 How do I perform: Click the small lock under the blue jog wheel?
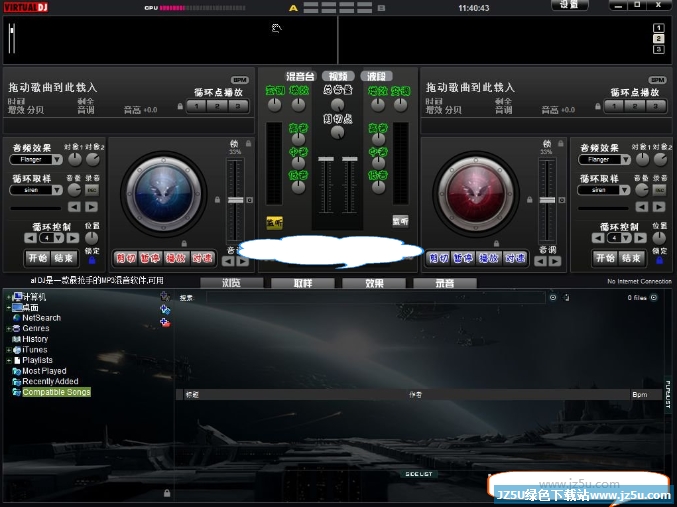pyautogui.click(x=184, y=244)
